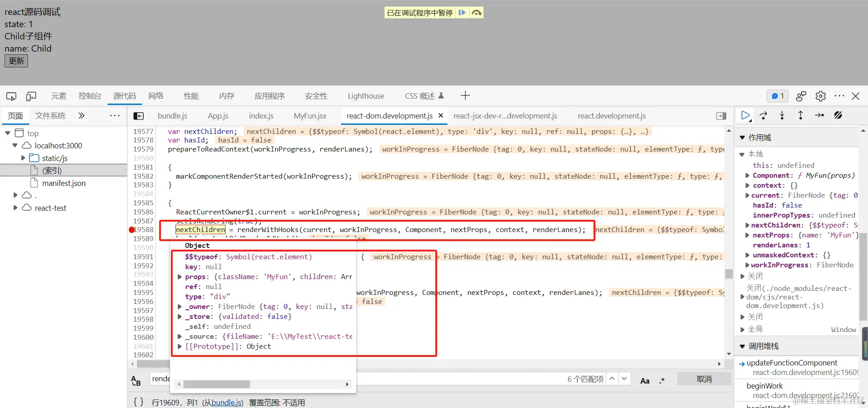Open the 文件系统 navigator tab
Viewport: 868px width, 408px height.
coord(50,116)
